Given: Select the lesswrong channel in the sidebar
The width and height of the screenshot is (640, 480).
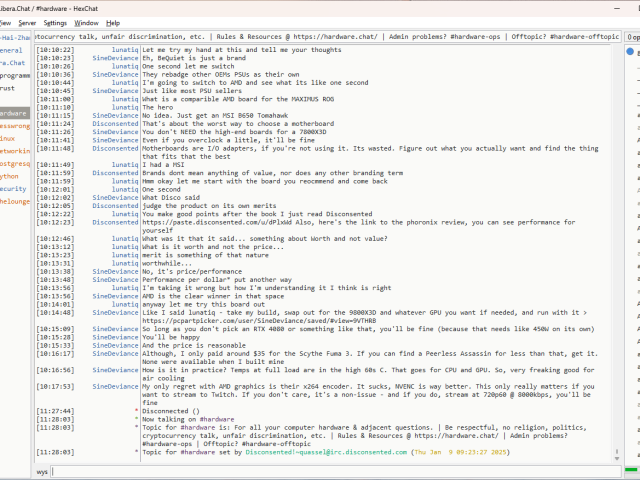Looking at the screenshot, I should [x=14, y=126].
